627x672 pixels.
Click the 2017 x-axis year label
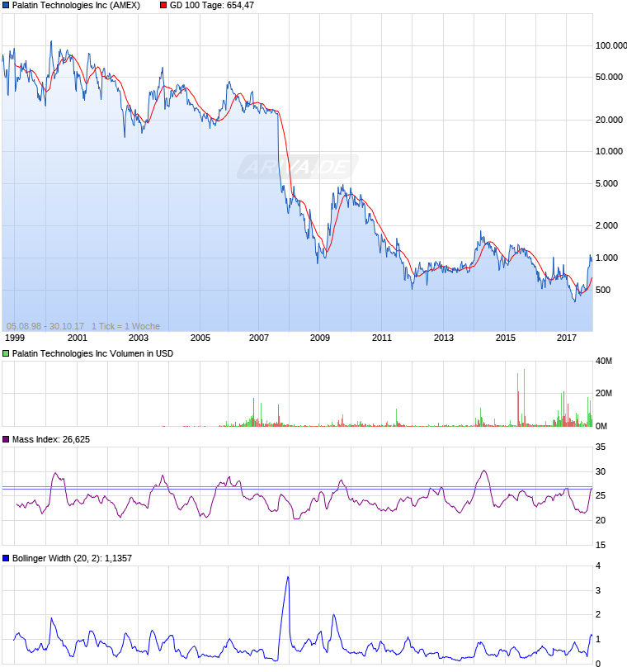567,338
